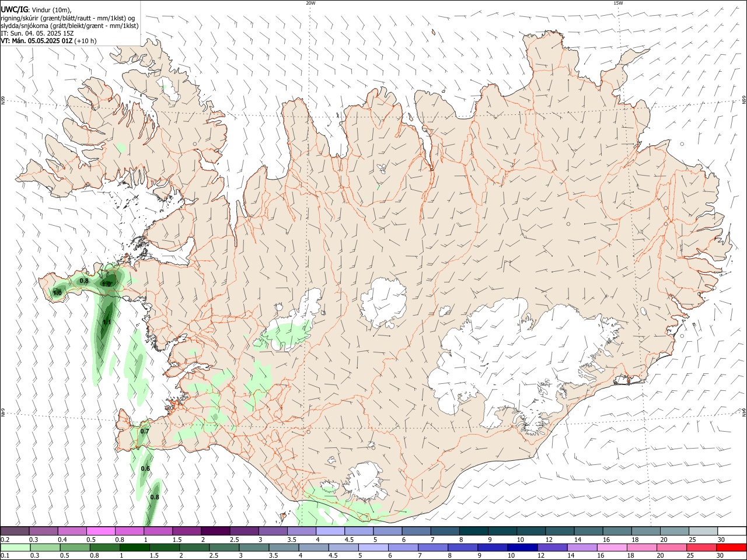Click the darkest purple 2 swatch in snow scale
The width and height of the screenshot is (747, 560).
click(215, 531)
